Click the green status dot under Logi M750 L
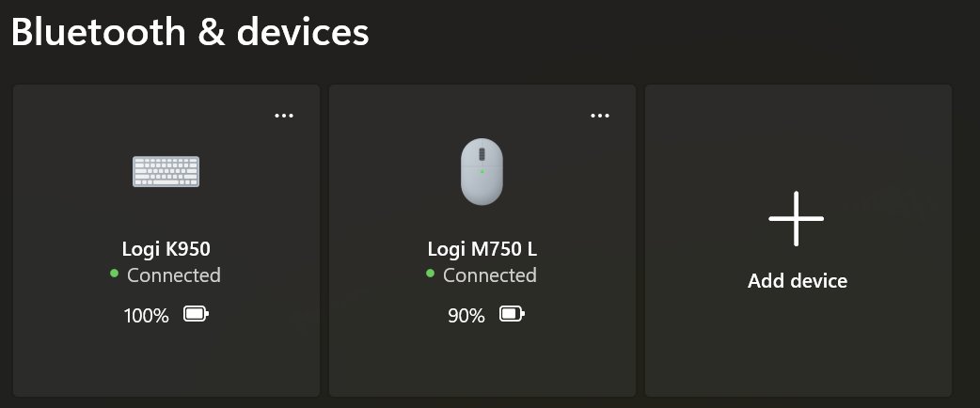Viewport: 980px width, 408px height. click(430, 274)
